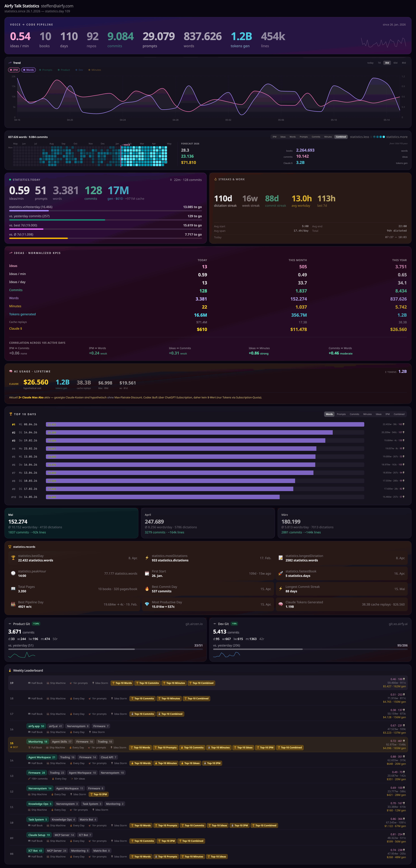Select heatmap IPM filter
Viewport: 416px width, 868px height.
point(274,137)
